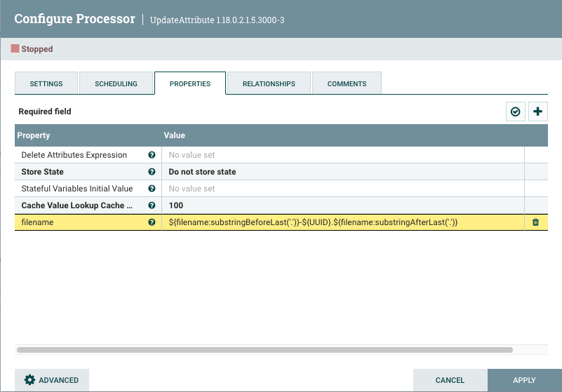This screenshot has height=392, width=562.
Task: Edit the Delete Attributes Expression value
Action: (x=342, y=155)
